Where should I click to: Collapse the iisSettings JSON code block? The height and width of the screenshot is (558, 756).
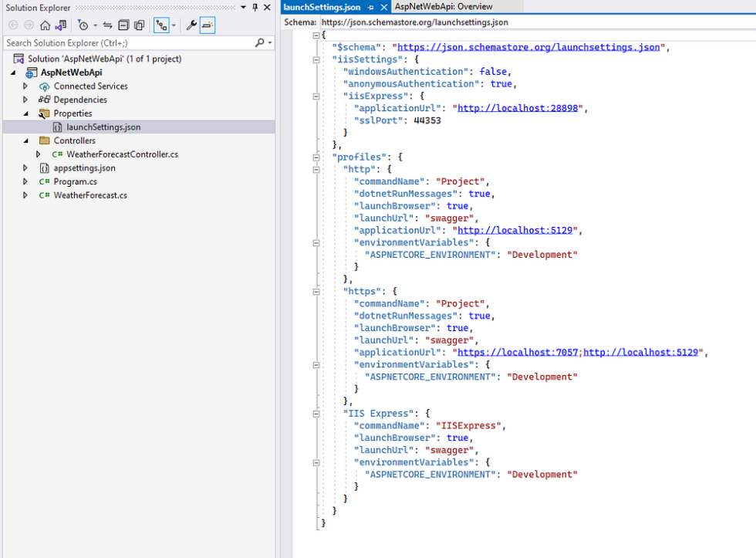[x=316, y=59]
